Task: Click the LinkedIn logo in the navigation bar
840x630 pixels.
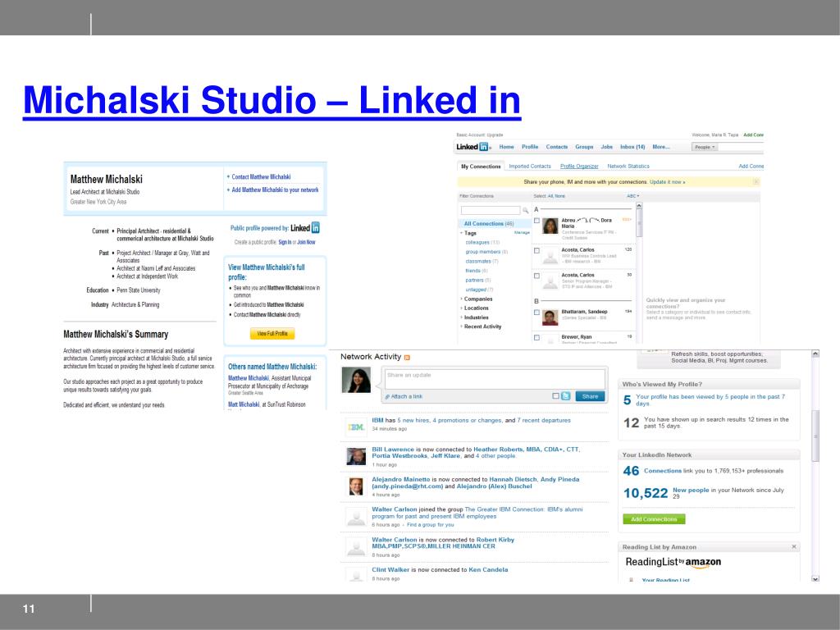Action: 473,147
